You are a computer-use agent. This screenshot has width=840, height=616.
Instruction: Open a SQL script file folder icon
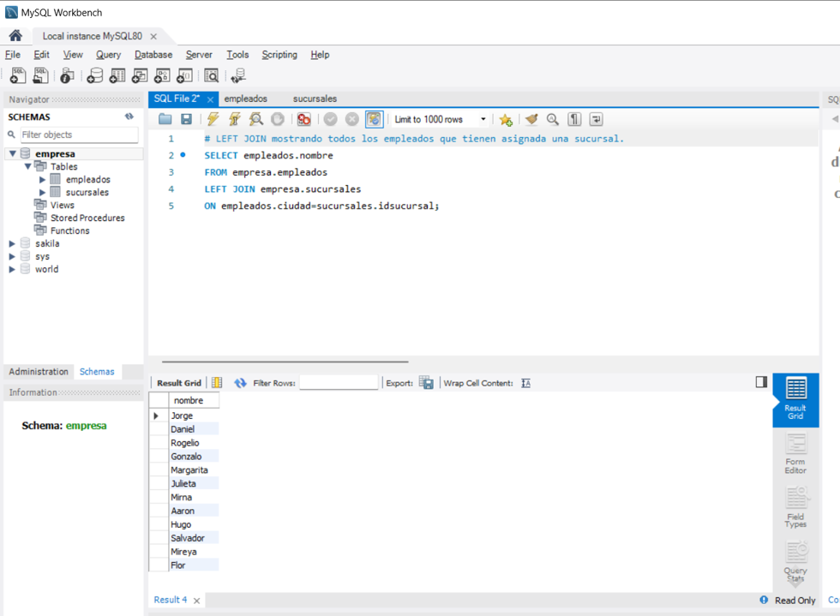[x=165, y=119]
